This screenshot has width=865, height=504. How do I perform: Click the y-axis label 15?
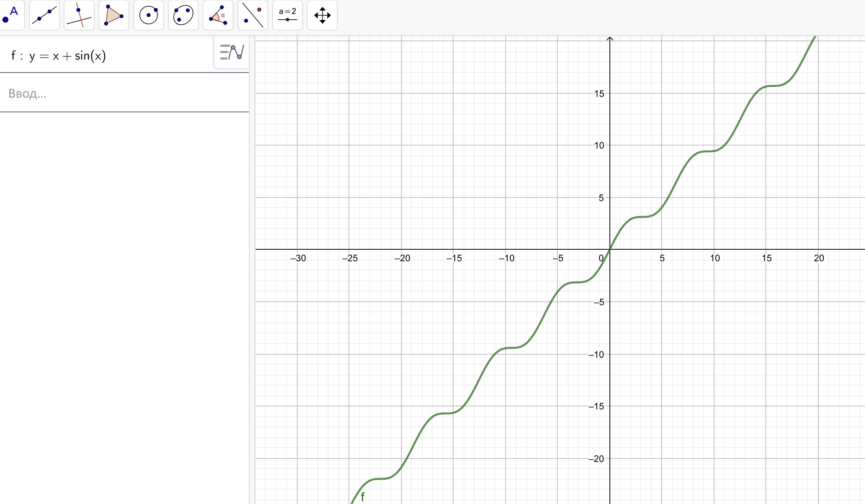(599, 94)
